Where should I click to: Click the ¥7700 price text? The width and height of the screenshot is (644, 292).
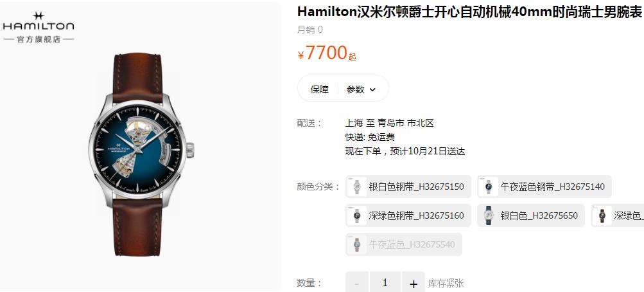click(x=323, y=53)
